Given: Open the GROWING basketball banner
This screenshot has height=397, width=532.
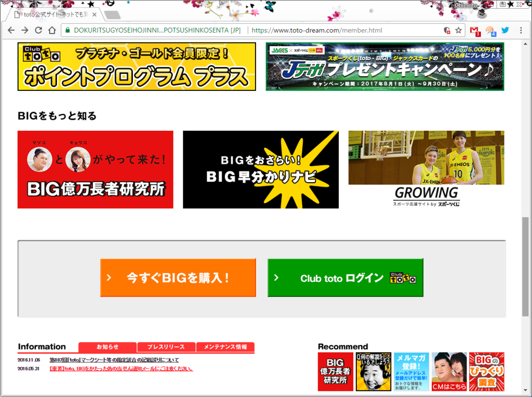Looking at the screenshot, I should 426,170.
